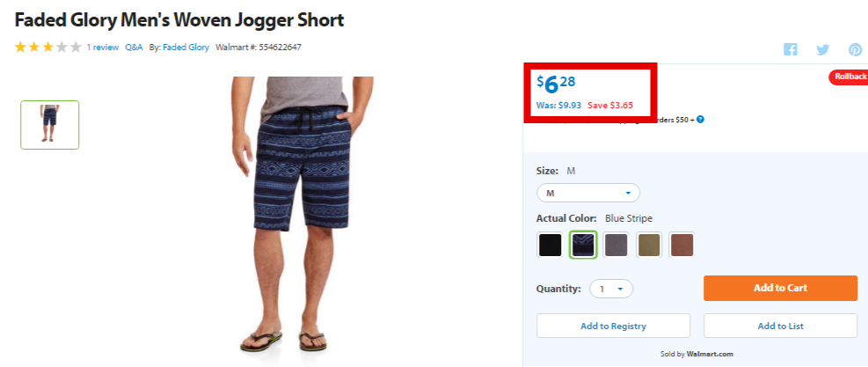Click the star rating icons

[x=48, y=48]
